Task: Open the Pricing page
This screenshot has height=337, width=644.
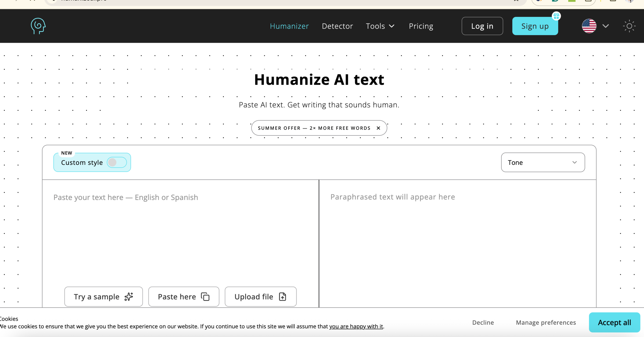Action: click(421, 26)
